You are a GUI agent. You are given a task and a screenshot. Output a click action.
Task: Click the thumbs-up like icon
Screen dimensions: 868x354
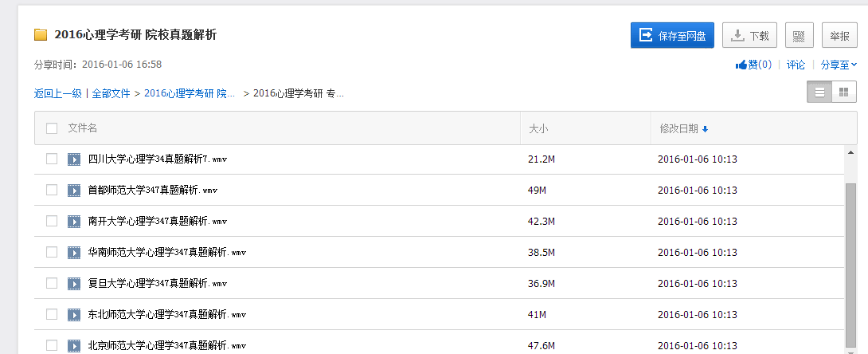click(741, 65)
